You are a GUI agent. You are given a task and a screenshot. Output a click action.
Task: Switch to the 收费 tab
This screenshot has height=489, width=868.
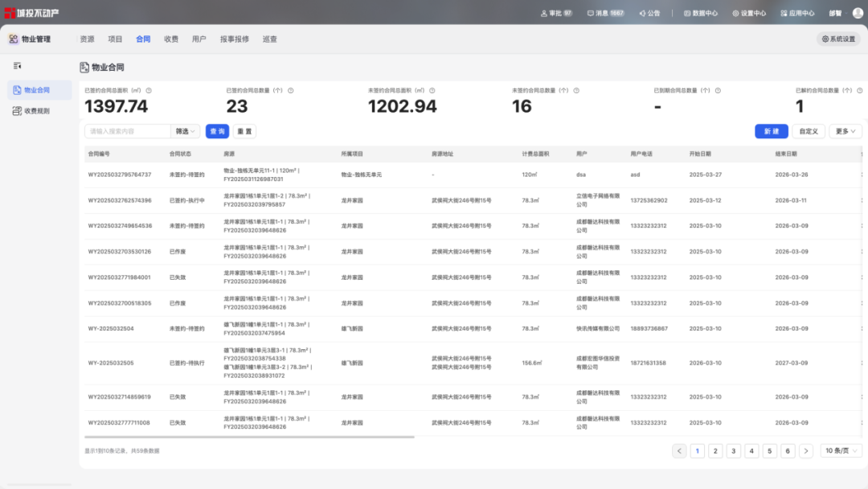coord(171,39)
